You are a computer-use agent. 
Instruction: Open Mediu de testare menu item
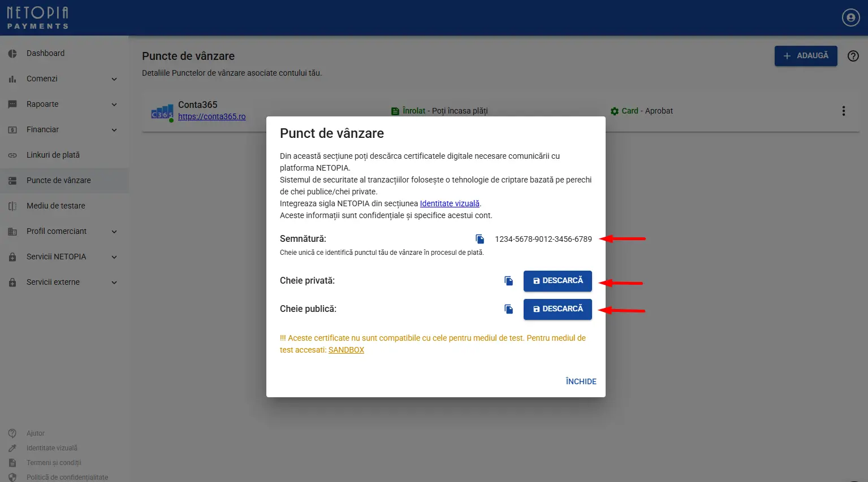(x=55, y=206)
